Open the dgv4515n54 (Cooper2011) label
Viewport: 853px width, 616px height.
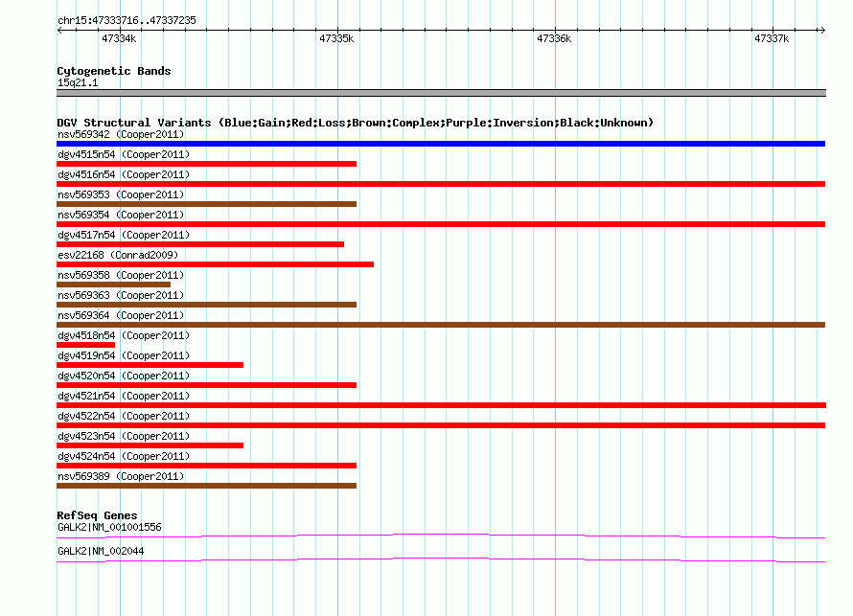[x=124, y=154]
